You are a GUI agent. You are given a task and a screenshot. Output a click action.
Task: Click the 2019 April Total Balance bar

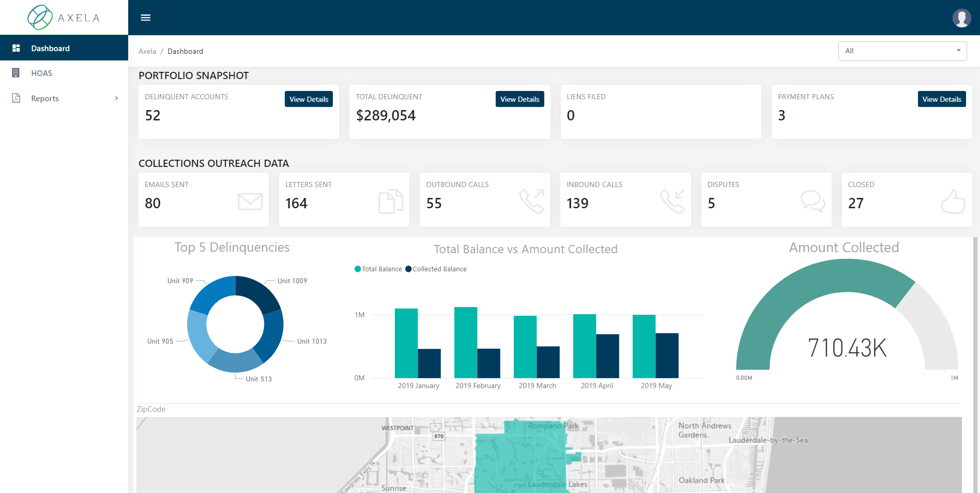pyautogui.click(x=584, y=346)
